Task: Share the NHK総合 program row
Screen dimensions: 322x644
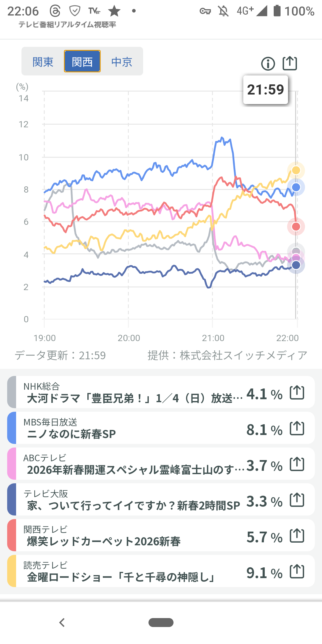Action: click(297, 392)
